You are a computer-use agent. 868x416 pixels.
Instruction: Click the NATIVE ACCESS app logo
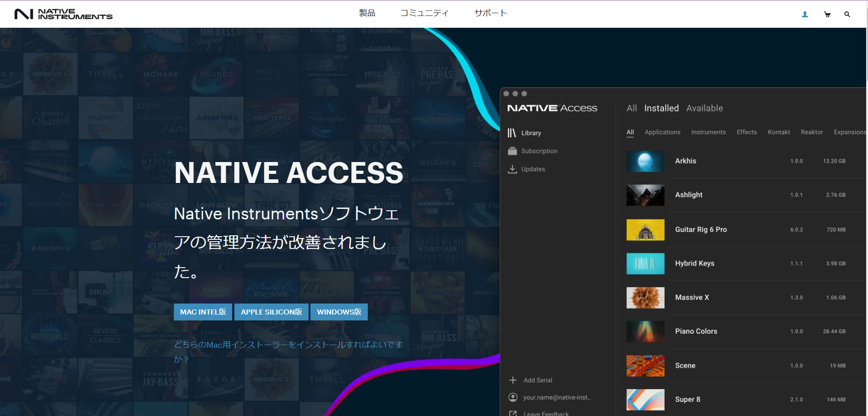[552, 108]
